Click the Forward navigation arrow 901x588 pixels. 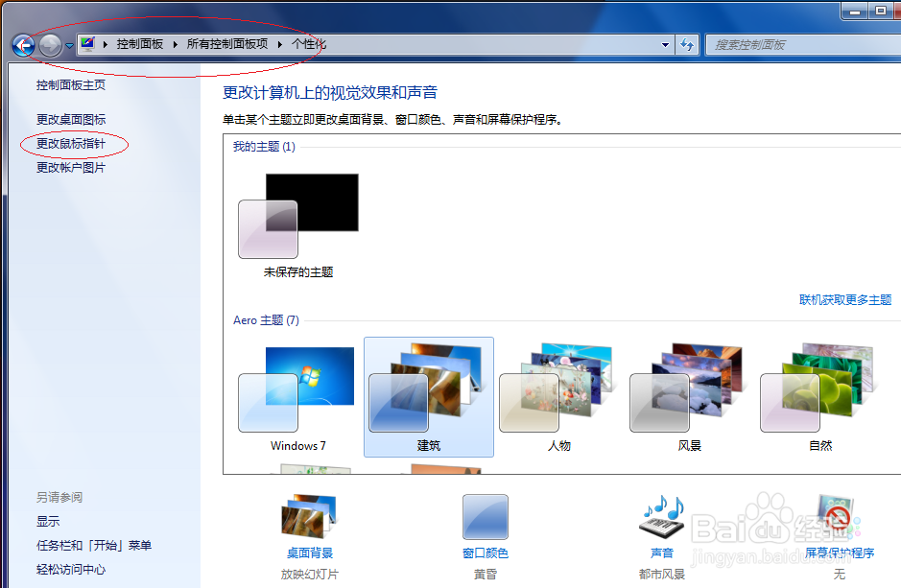51,45
